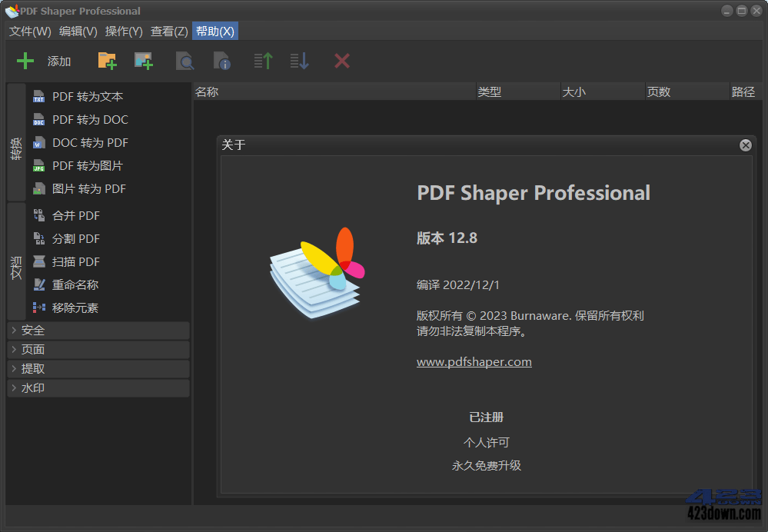Click the preview magnifier toolbar icon
Screen dimensions: 768x532
[x=185, y=60]
